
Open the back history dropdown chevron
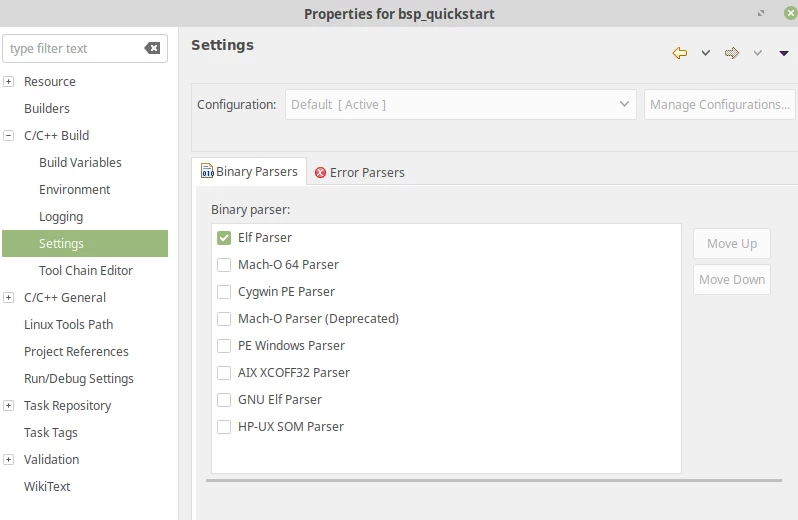[705, 53]
